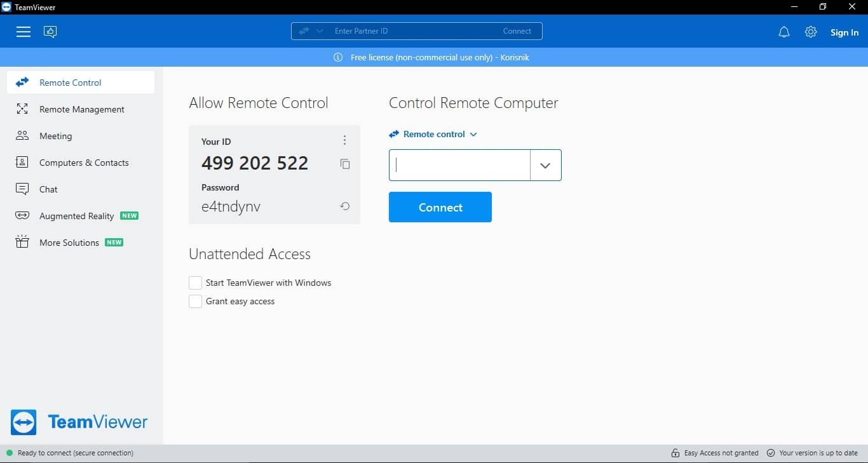The image size is (868, 463).
Task: Click the info icon on license banner
Action: point(338,57)
